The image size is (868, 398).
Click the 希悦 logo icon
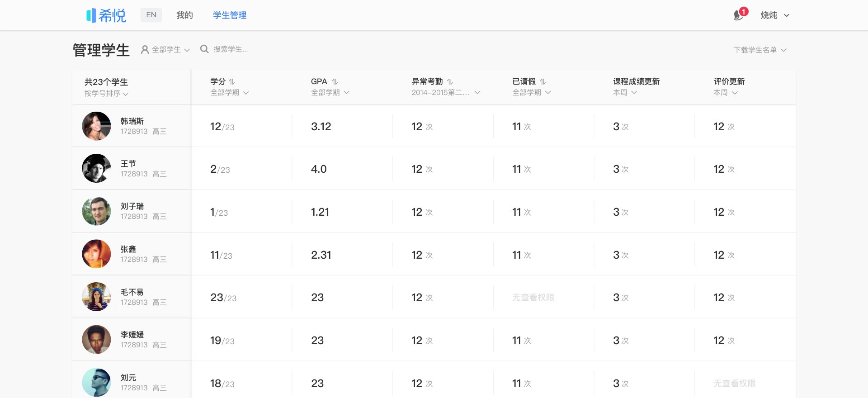coord(91,15)
